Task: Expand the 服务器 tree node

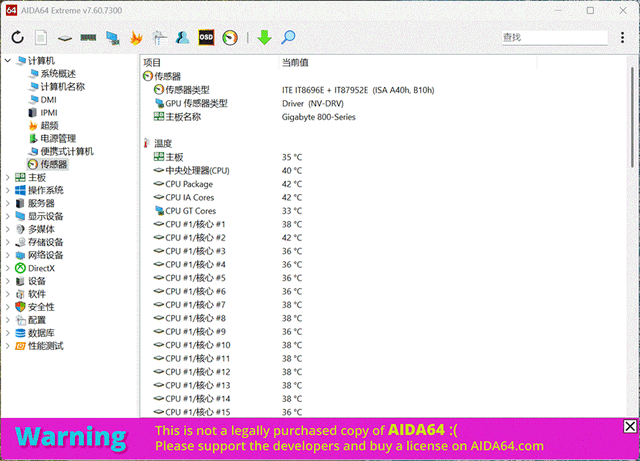Action: coord(8,203)
